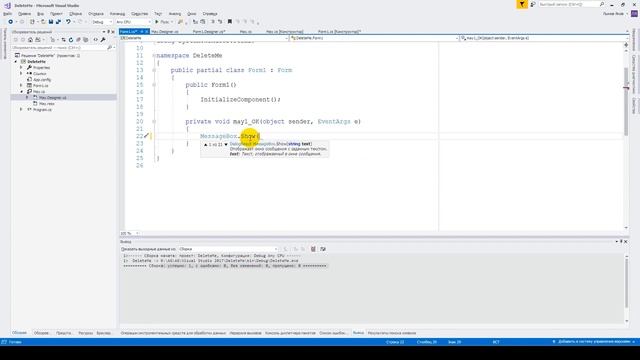This screenshot has width=640, height=360.
Task: Expand the Program.cs tree node
Action: click(x=21, y=109)
